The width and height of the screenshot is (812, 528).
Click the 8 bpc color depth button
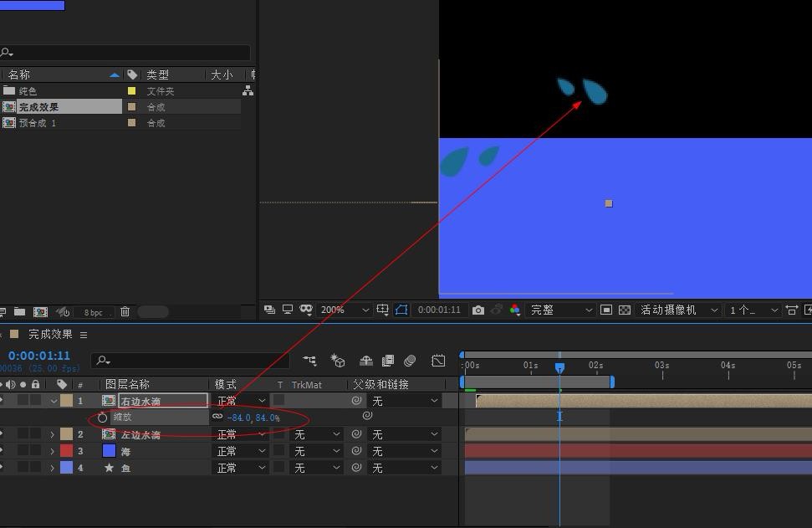[93, 312]
